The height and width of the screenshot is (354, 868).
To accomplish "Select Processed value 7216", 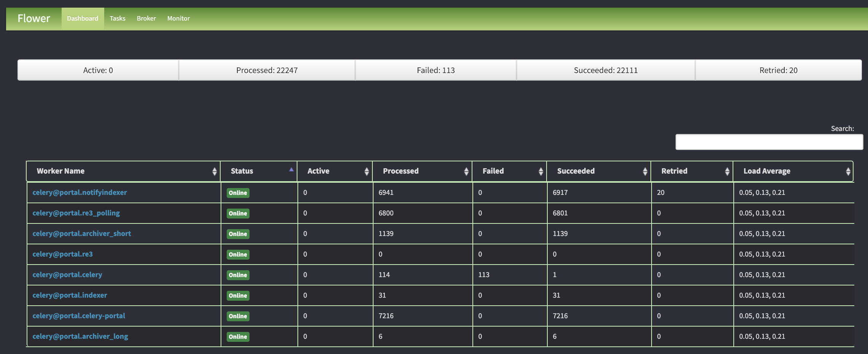I will [386, 316].
